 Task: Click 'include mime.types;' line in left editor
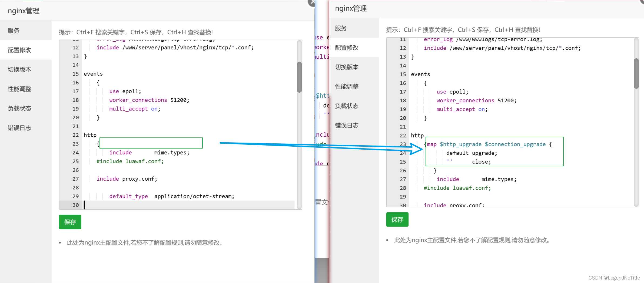[x=149, y=153]
